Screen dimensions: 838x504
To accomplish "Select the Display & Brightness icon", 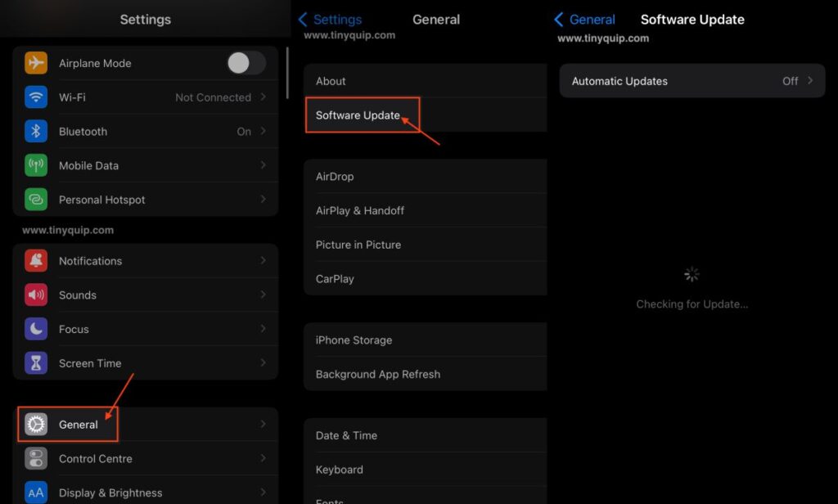I will tap(36, 493).
